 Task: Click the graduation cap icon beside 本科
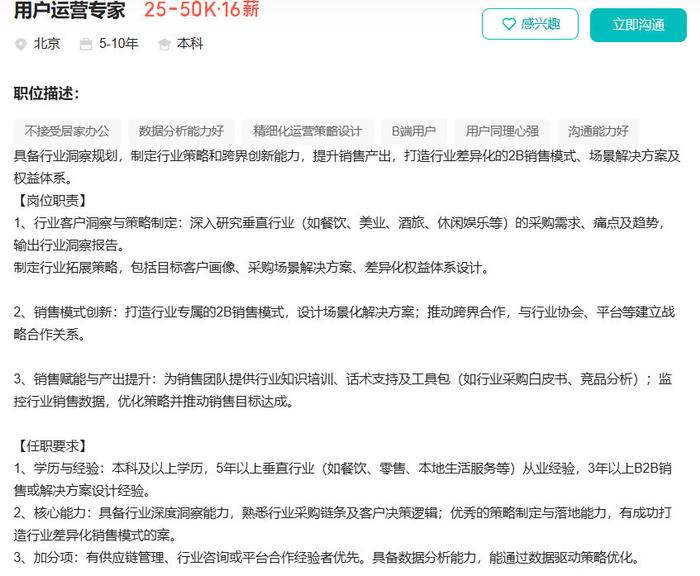(x=164, y=44)
